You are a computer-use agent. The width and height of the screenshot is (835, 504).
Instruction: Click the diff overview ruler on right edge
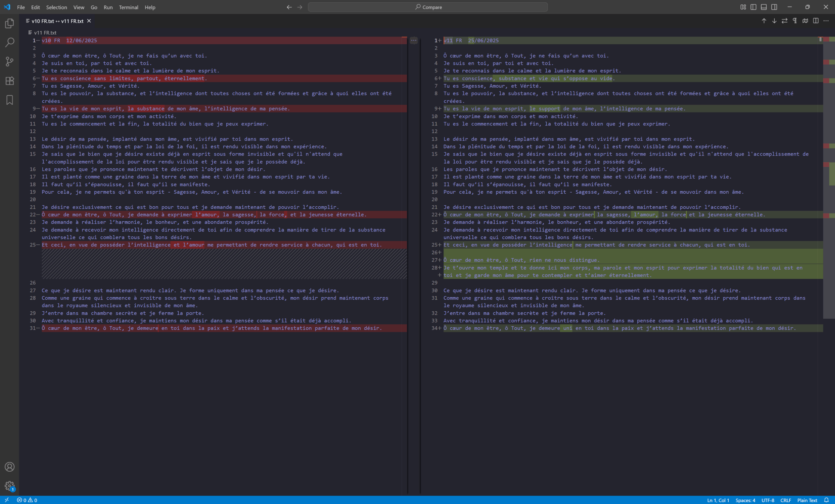829,176
